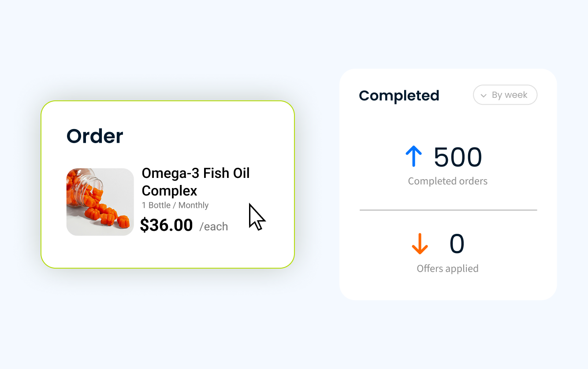Image resolution: width=588 pixels, height=369 pixels.
Task: Click the blue upward arrow icon
Action: [x=413, y=157]
